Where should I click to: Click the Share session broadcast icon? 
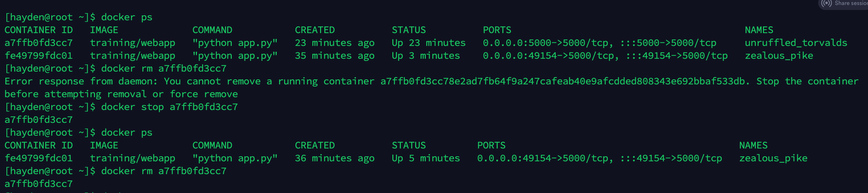826,4
